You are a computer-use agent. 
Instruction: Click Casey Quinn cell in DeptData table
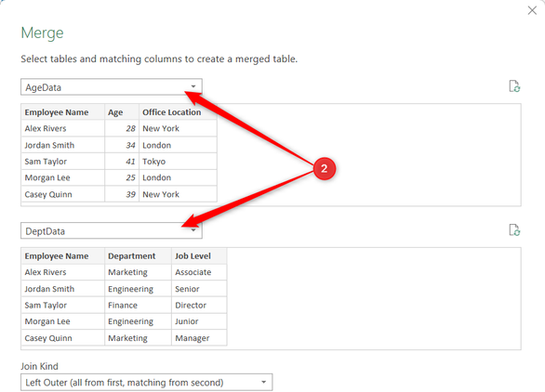click(62, 338)
